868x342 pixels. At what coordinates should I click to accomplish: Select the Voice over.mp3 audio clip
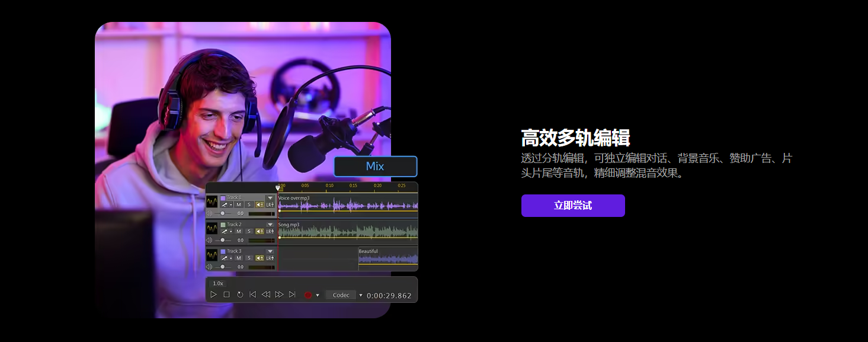click(x=348, y=205)
